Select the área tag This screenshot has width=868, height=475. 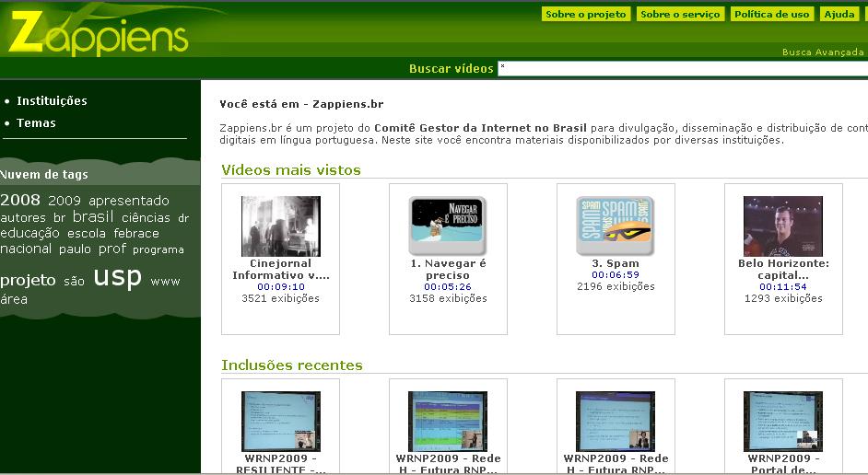(14, 299)
